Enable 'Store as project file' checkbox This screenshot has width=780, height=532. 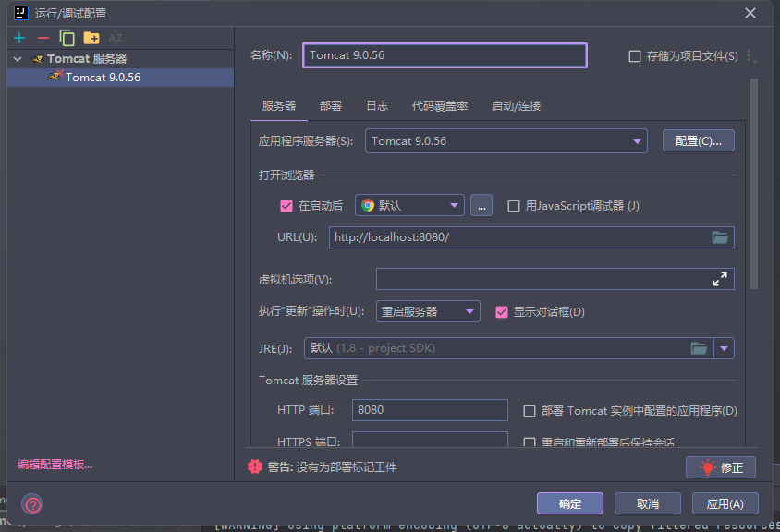click(x=635, y=56)
